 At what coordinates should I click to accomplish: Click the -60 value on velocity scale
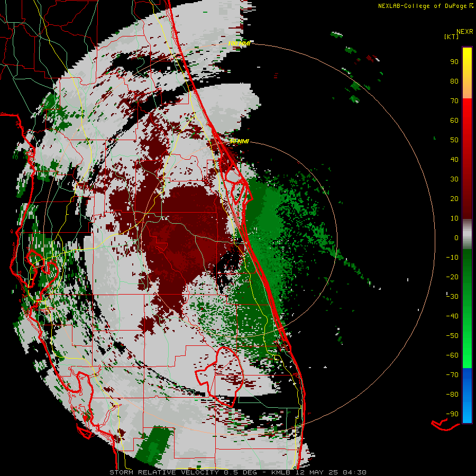pyautogui.click(x=452, y=355)
